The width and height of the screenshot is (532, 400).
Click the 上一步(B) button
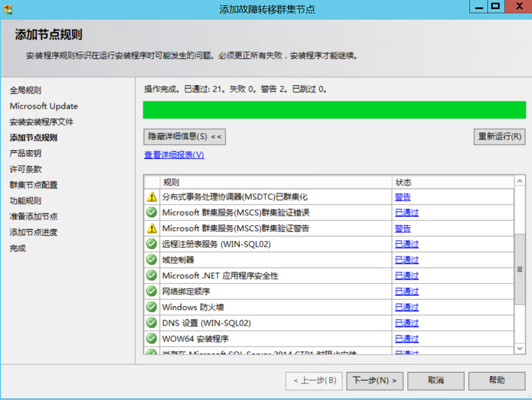(x=314, y=381)
